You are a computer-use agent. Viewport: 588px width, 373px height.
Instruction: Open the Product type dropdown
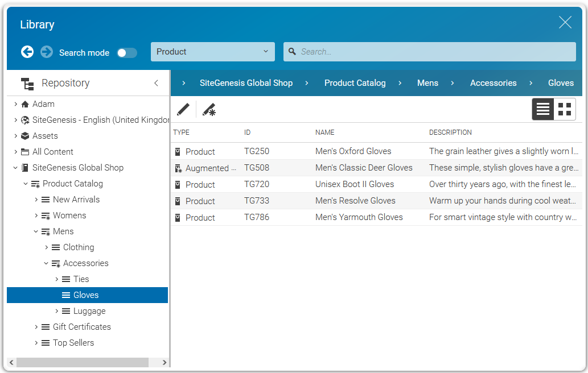212,51
